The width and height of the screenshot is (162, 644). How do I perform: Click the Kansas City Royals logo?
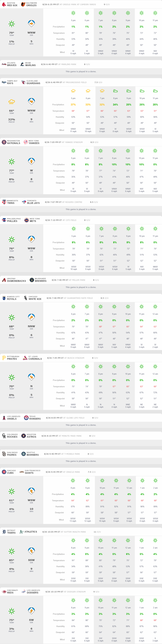(4, 298)
